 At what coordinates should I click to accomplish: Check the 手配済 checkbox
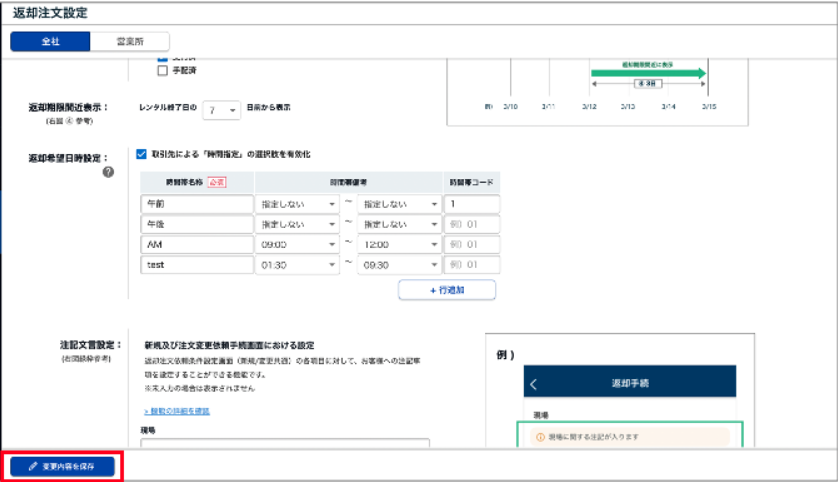[x=162, y=70]
